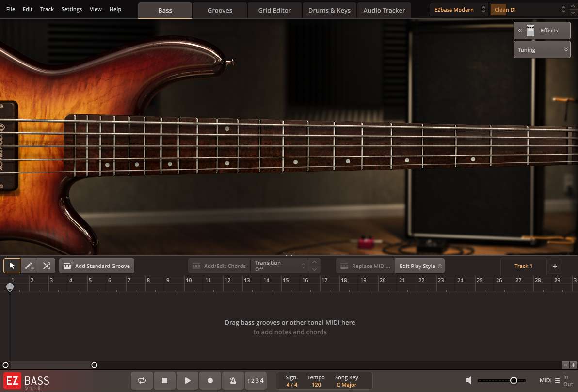
Task: Stop playback
Action: 164,380
